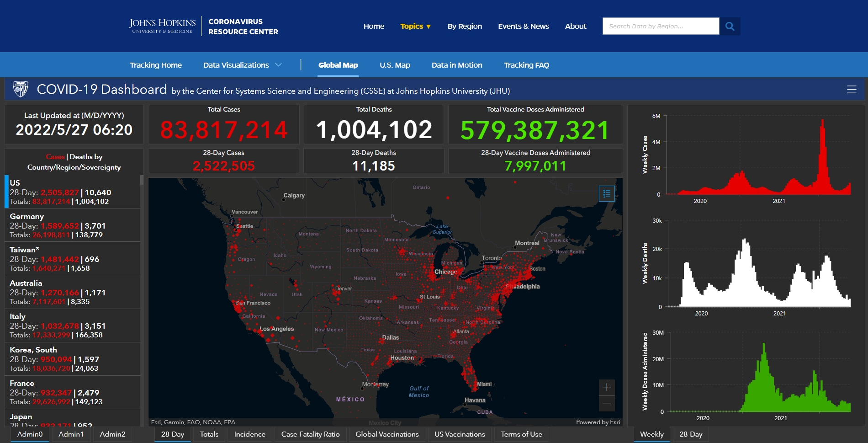Click the Johns Hopkins University logo
The width and height of the screenshot is (868, 443).
point(162,26)
